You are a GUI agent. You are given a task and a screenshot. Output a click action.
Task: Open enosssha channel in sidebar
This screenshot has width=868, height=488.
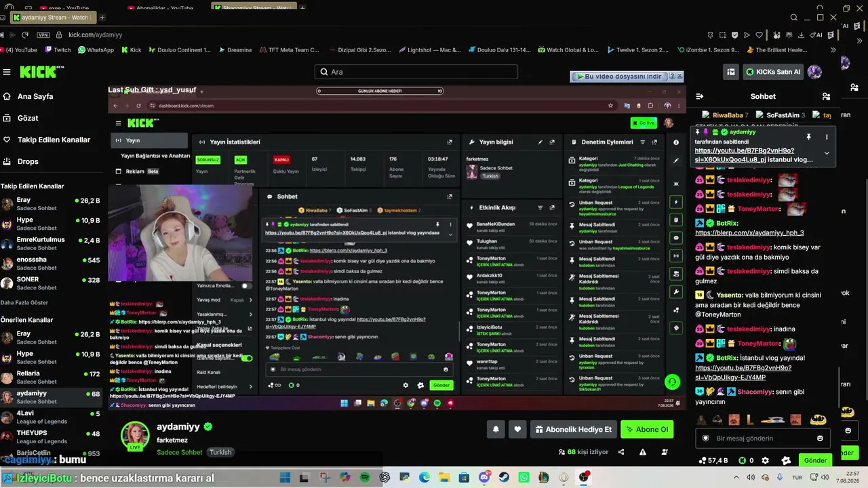point(51,264)
